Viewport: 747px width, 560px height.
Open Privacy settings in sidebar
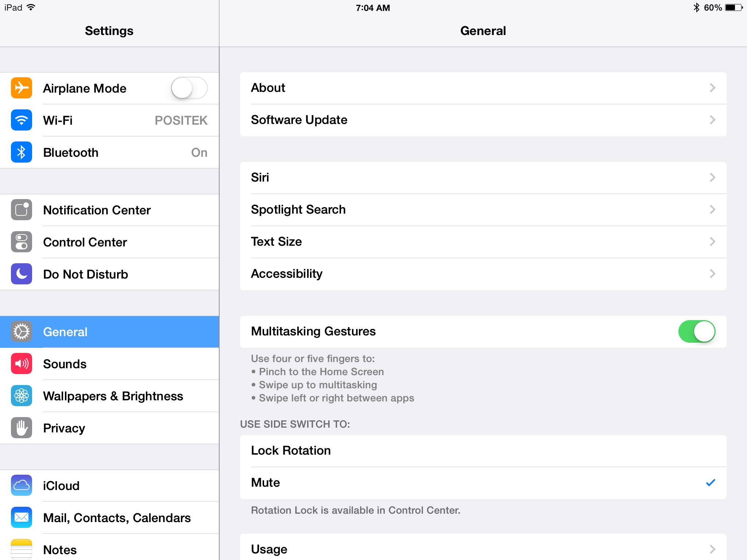pos(109,428)
